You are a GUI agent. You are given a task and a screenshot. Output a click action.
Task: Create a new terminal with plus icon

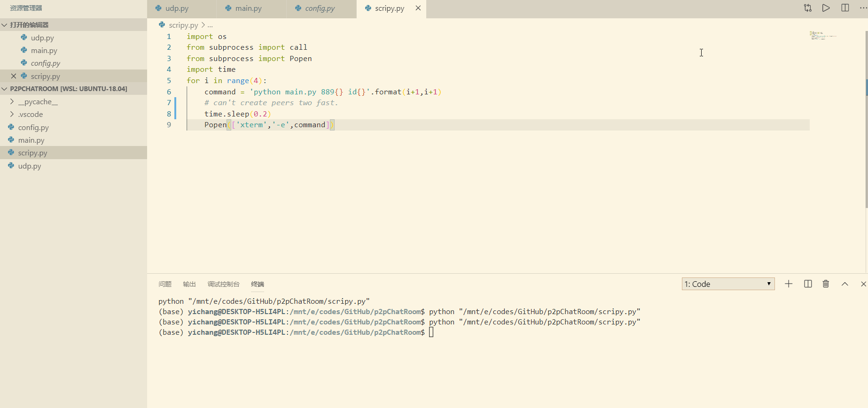click(x=789, y=284)
